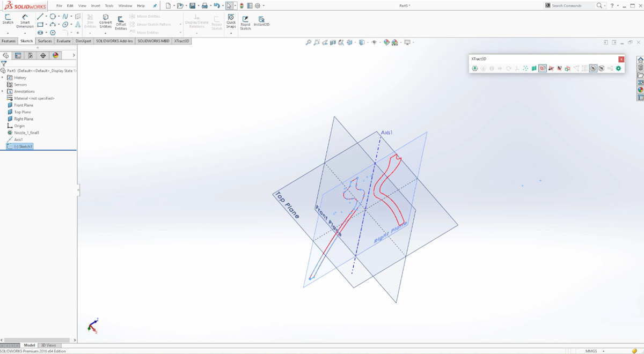Viewport: 644px width, 354px height.
Task: Expand the History node in feature tree
Action: point(3,78)
